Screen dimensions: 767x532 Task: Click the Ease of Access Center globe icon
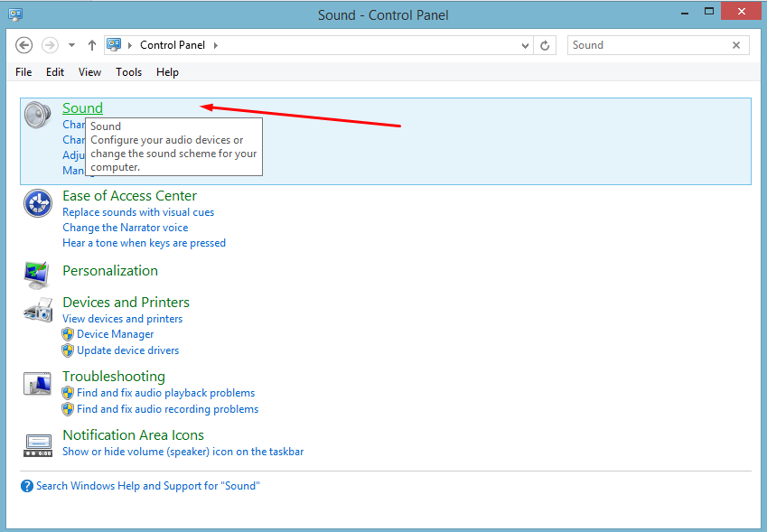coord(37,203)
